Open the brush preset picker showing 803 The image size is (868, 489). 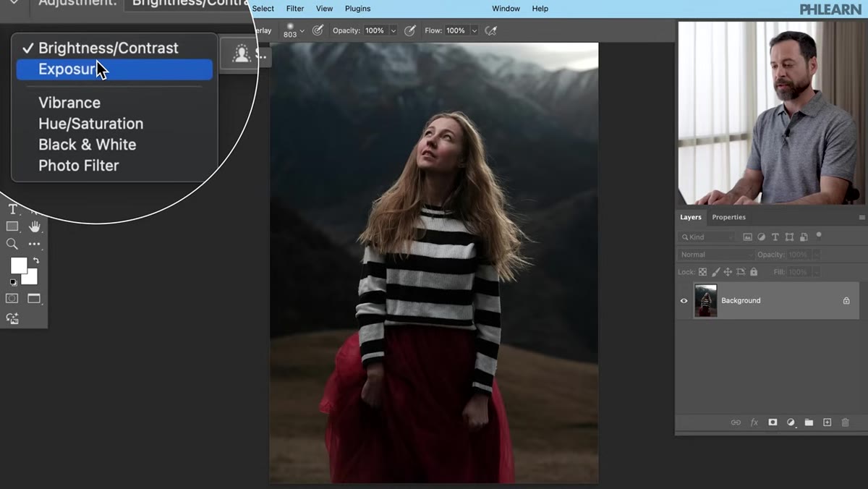(293, 30)
